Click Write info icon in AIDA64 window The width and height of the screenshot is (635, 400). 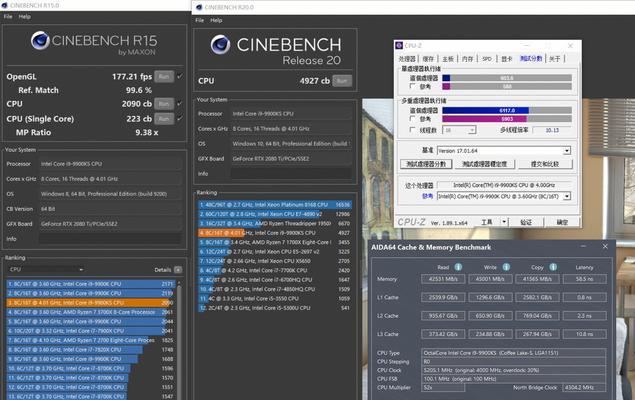click(x=506, y=267)
